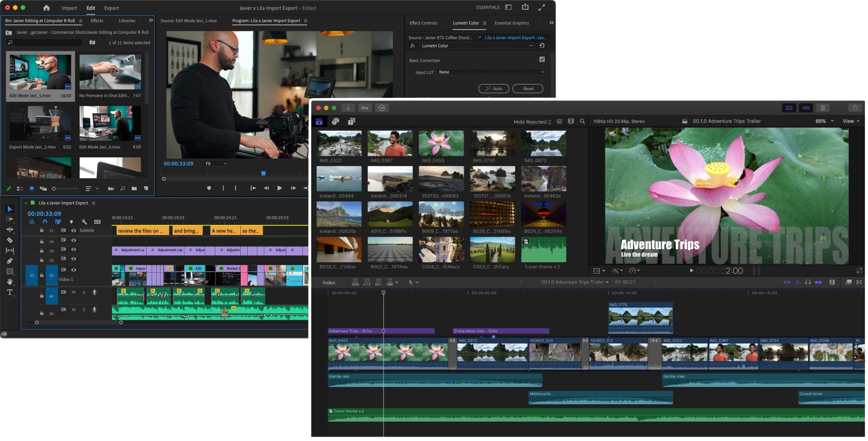Screen dimensions: 868x441
Task: Open the Fit zoom level dropdown
Action: pos(216,163)
